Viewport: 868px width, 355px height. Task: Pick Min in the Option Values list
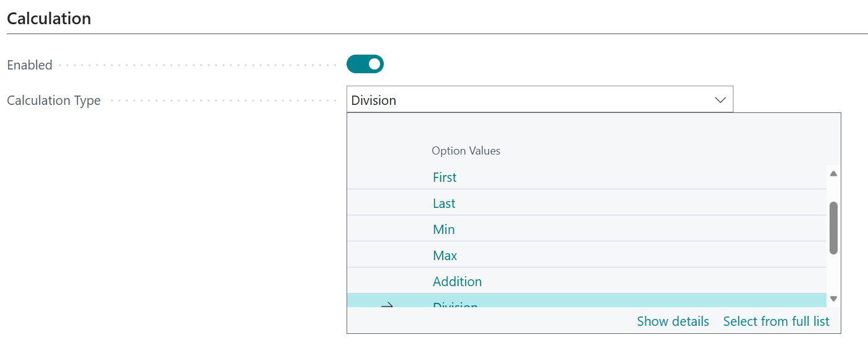click(444, 230)
